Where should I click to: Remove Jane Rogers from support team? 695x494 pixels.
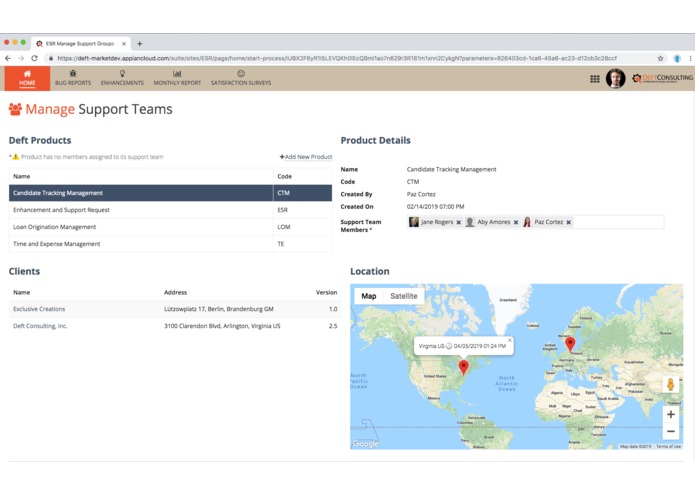[x=459, y=222]
